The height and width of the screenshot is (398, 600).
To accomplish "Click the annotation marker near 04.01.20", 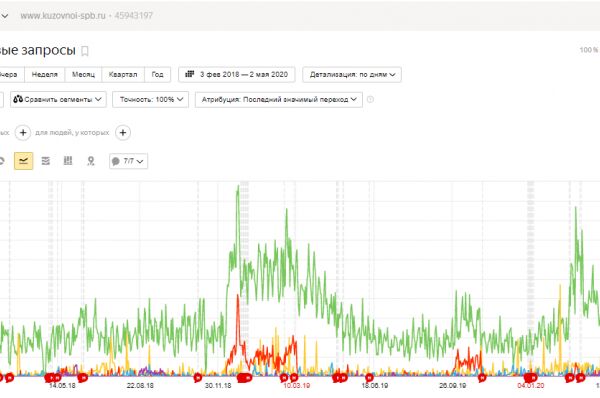I will [530, 378].
